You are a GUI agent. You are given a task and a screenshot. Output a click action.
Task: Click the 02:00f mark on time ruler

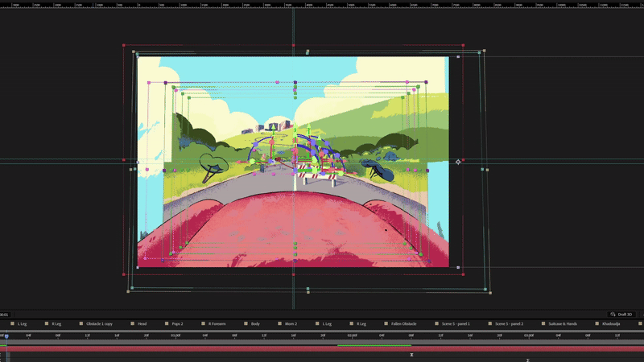352,335
